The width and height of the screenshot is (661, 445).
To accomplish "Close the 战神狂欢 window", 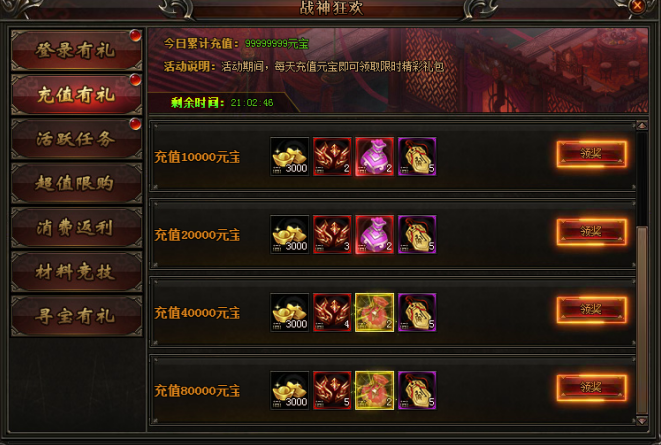I will [637, 6].
